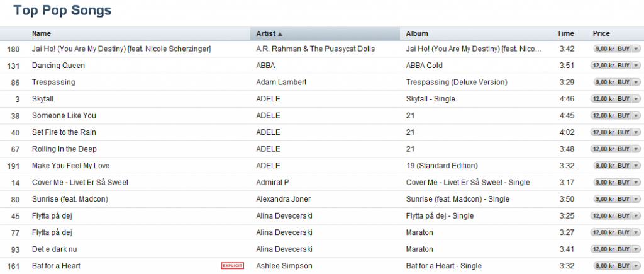644x274 pixels.
Task: Click the EXPLICIT badge on Bat for a Heart
Action: click(233, 266)
